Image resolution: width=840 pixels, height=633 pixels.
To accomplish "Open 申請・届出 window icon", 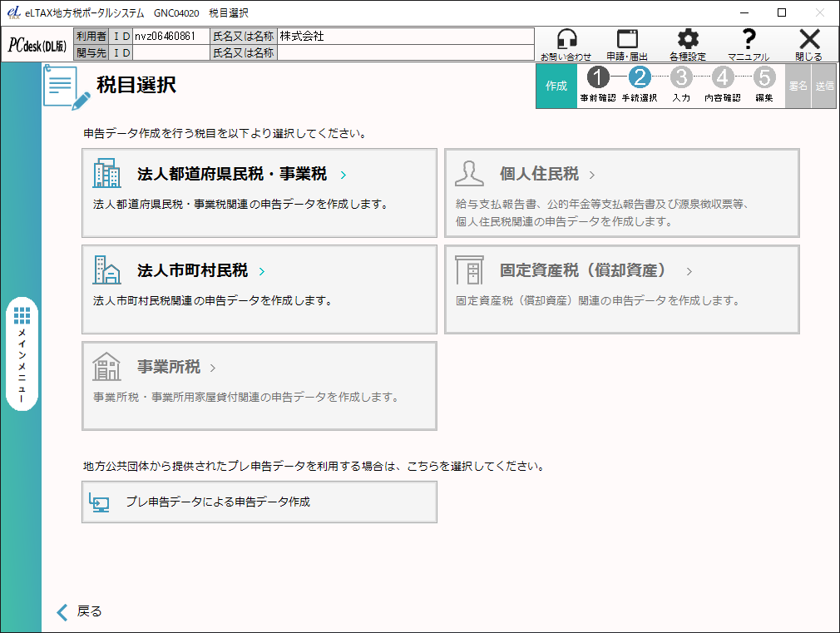I will [x=627, y=40].
